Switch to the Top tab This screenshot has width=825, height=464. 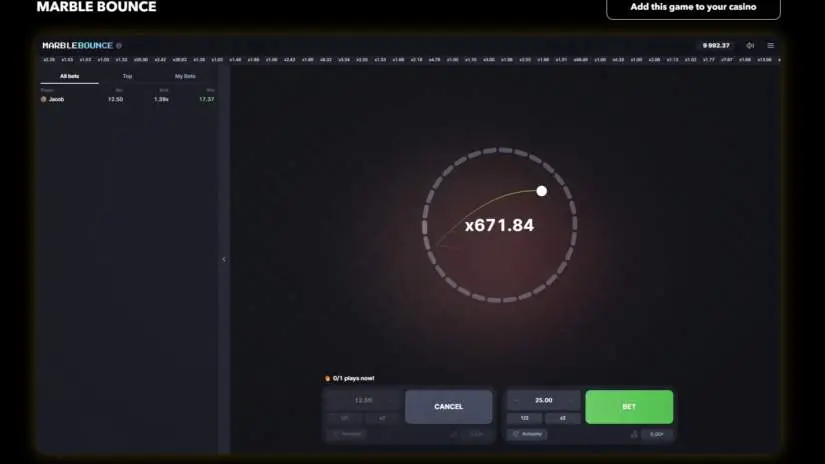click(x=127, y=76)
